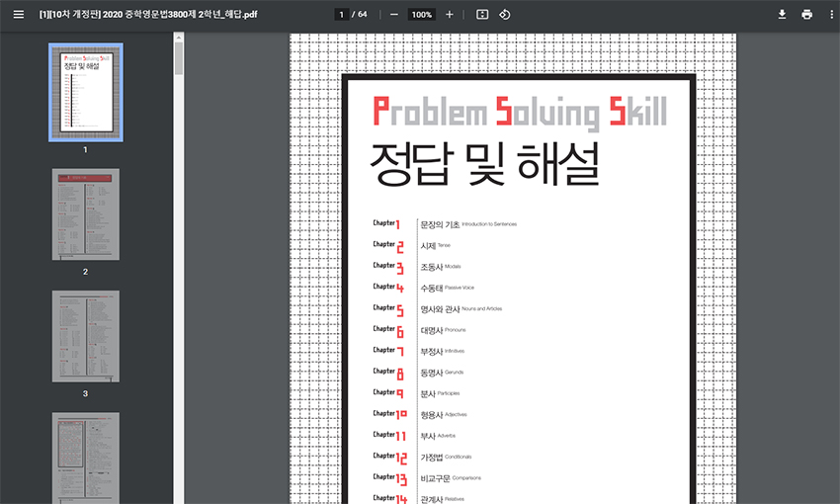Click Chapter 9 분사 entry

tap(416, 393)
